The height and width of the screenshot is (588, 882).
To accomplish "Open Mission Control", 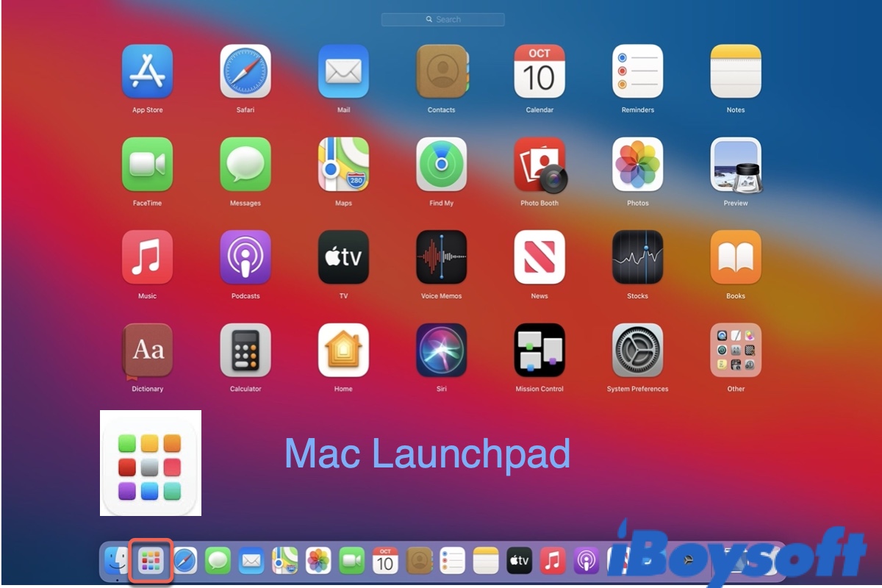I will click(539, 350).
